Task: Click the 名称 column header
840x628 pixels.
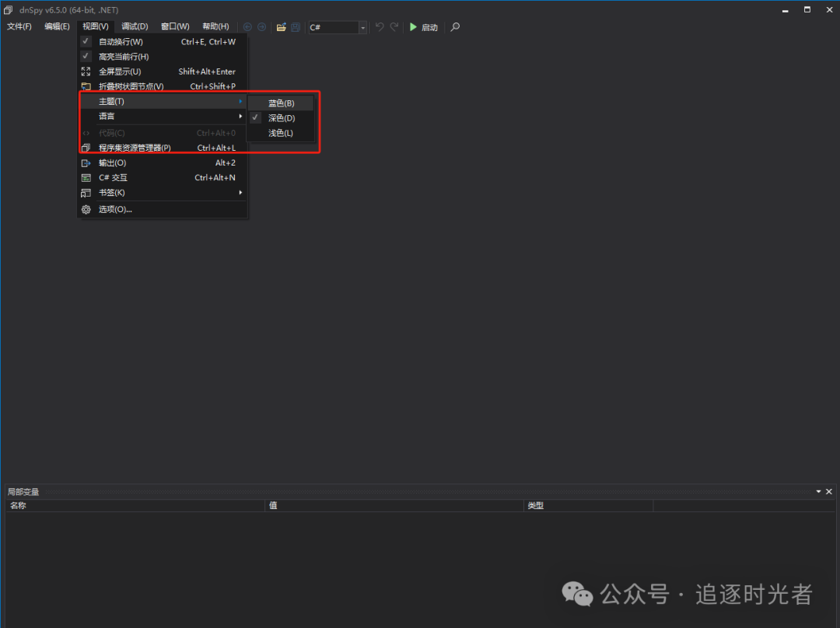Action: (135, 505)
